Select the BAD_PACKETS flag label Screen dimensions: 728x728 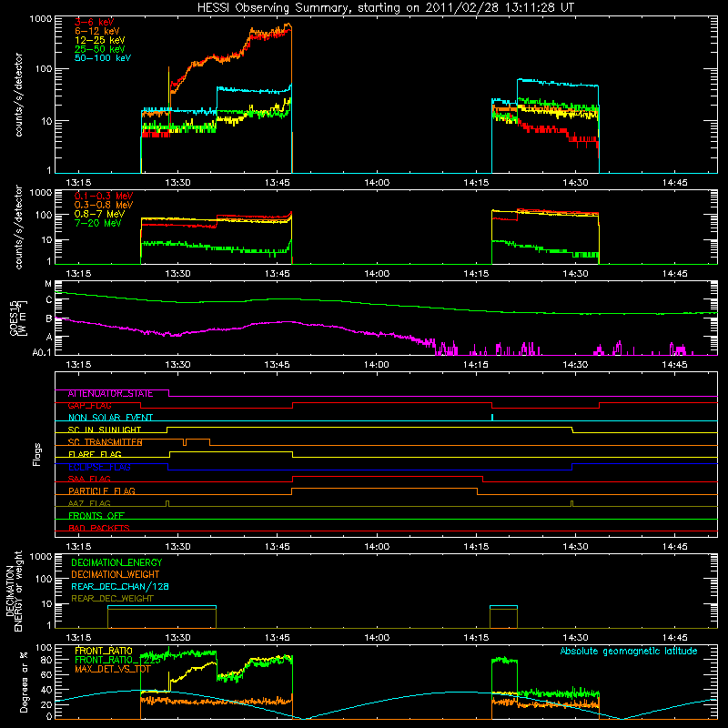point(99,529)
